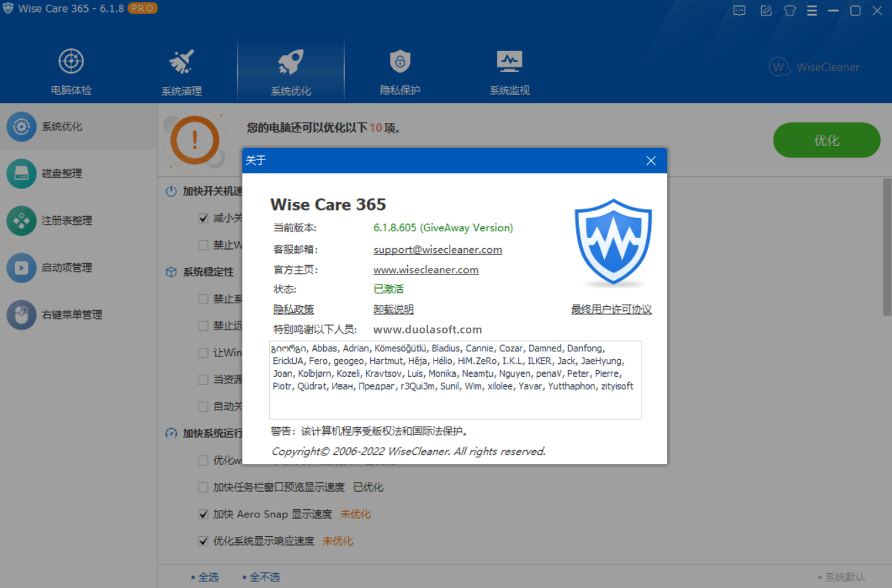Click 未优化 status next to Aero Snap
Image resolution: width=892 pixels, height=588 pixels.
[355, 514]
